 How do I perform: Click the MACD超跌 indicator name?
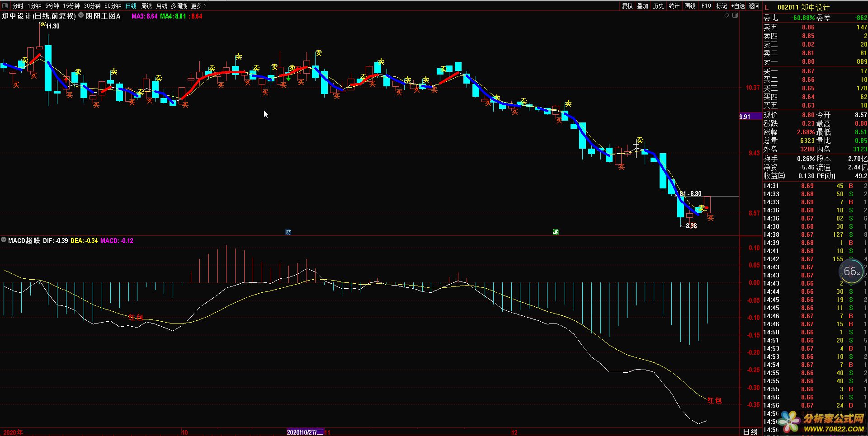coord(24,241)
